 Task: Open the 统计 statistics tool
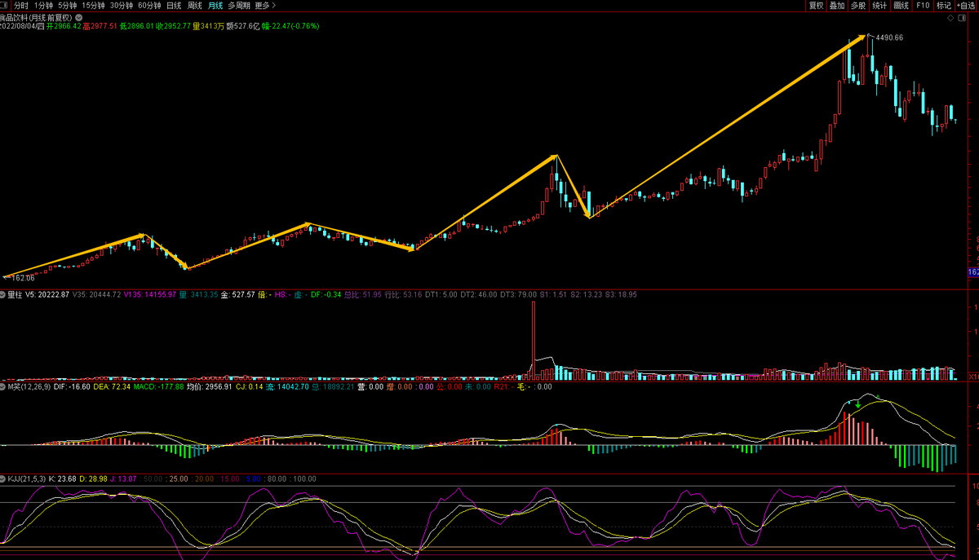coord(879,6)
